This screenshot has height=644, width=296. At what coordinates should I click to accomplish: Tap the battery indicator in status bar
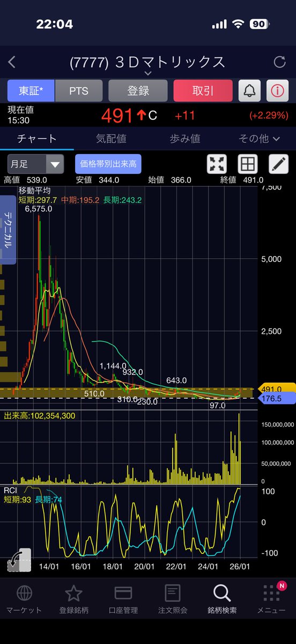[259, 24]
